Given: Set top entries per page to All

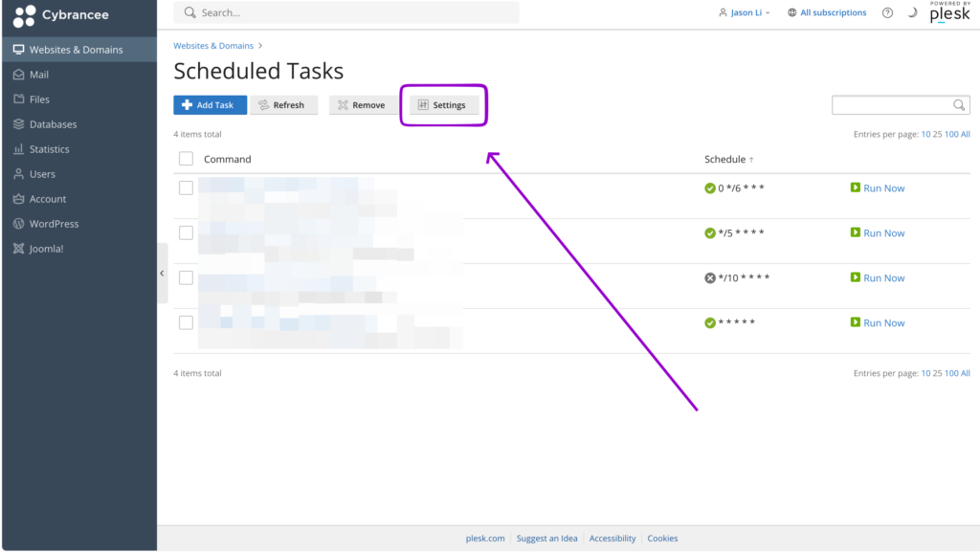Looking at the screenshot, I should 966,134.
